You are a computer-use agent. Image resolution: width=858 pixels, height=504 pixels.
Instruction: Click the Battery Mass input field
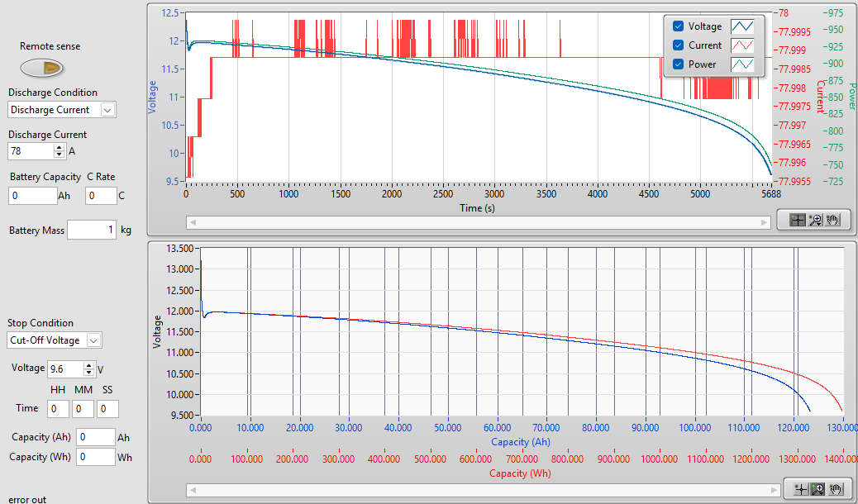pos(92,231)
